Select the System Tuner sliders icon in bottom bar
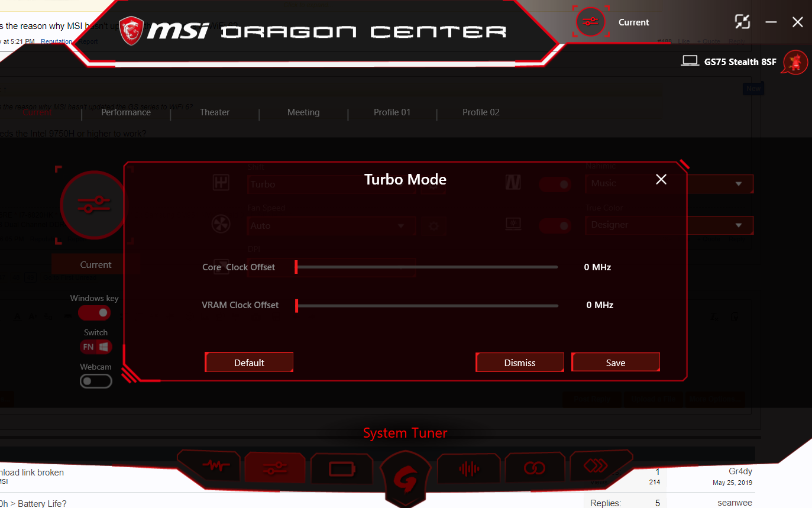Image resolution: width=812 pixels, height=508 pixels. click(276, 468)
